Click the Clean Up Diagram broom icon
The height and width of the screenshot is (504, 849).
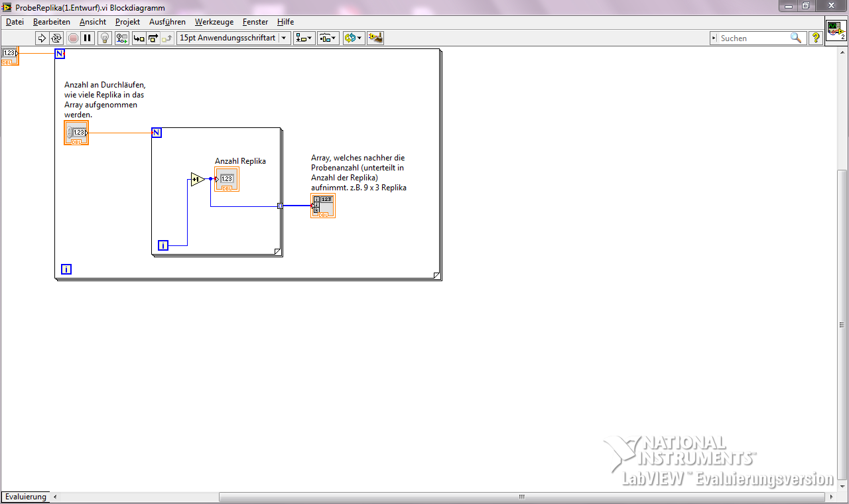[375, 38]
